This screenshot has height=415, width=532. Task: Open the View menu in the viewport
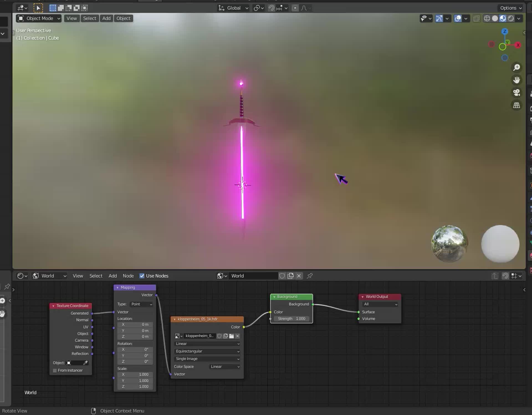pos(71,18)
